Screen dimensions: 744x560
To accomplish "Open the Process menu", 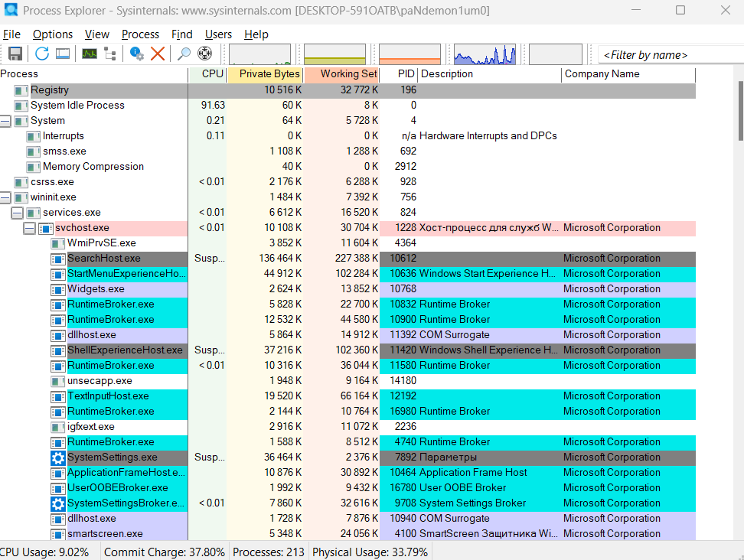I will [x=140, y=34].
